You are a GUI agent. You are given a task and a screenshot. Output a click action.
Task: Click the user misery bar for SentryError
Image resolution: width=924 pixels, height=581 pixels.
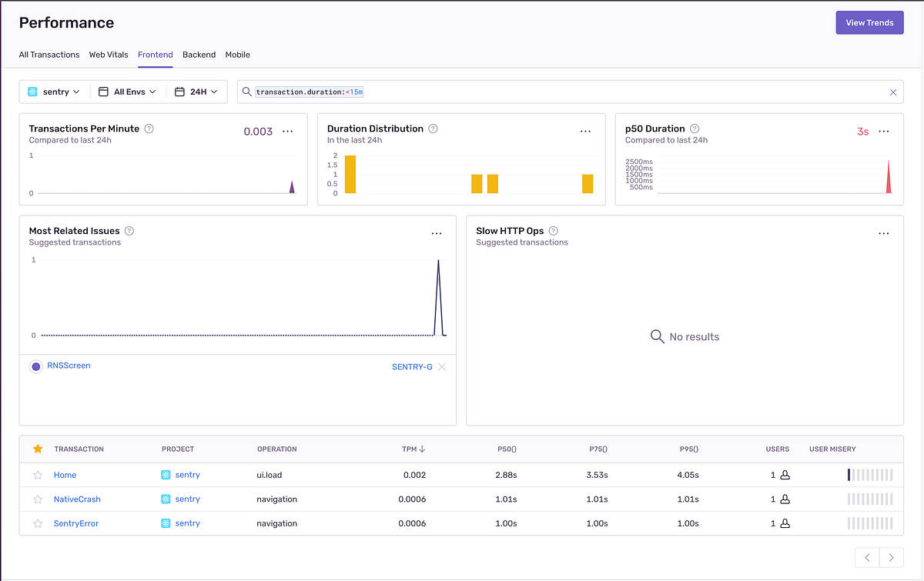point(870,523)
